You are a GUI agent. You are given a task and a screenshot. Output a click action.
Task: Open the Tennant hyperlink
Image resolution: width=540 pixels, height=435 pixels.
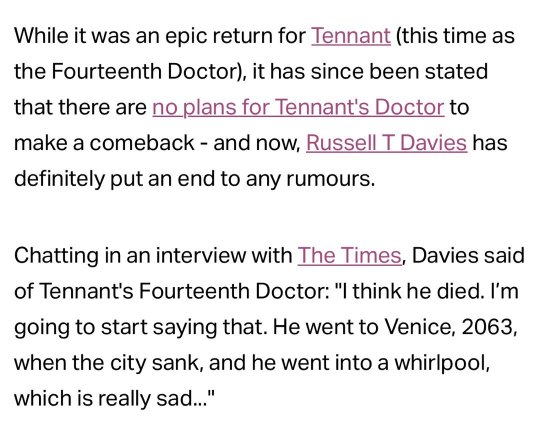351,35
